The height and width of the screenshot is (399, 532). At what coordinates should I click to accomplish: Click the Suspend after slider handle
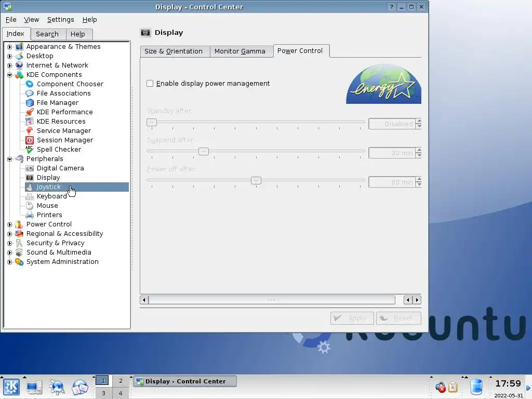coord(204,151)
